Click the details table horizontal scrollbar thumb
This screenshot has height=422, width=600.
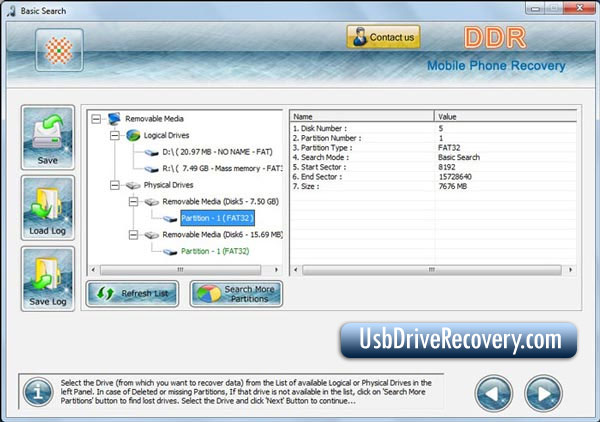point(432,270)
